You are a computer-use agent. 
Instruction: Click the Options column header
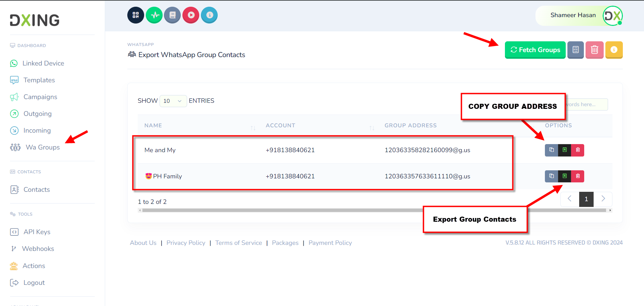[558, 126]
